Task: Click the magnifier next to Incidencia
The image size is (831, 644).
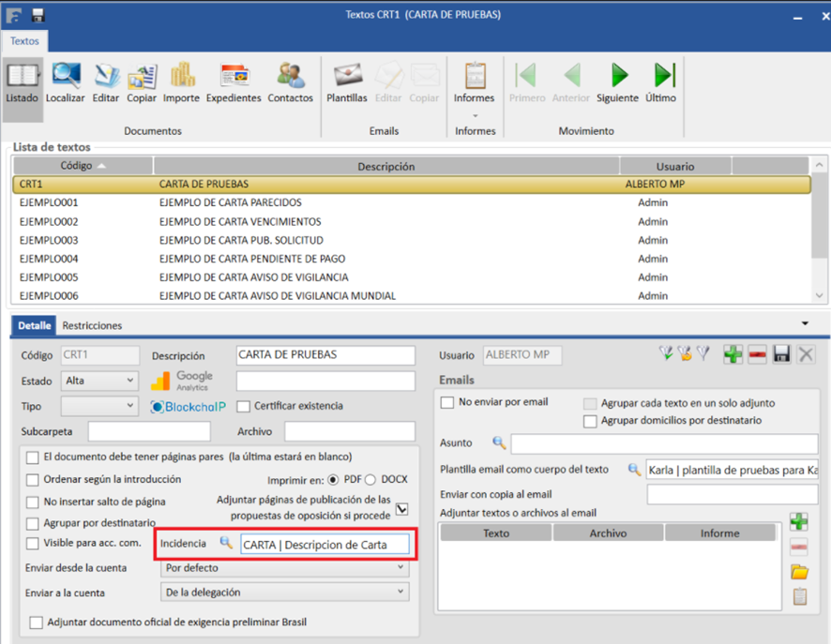Action: point(226,543)
